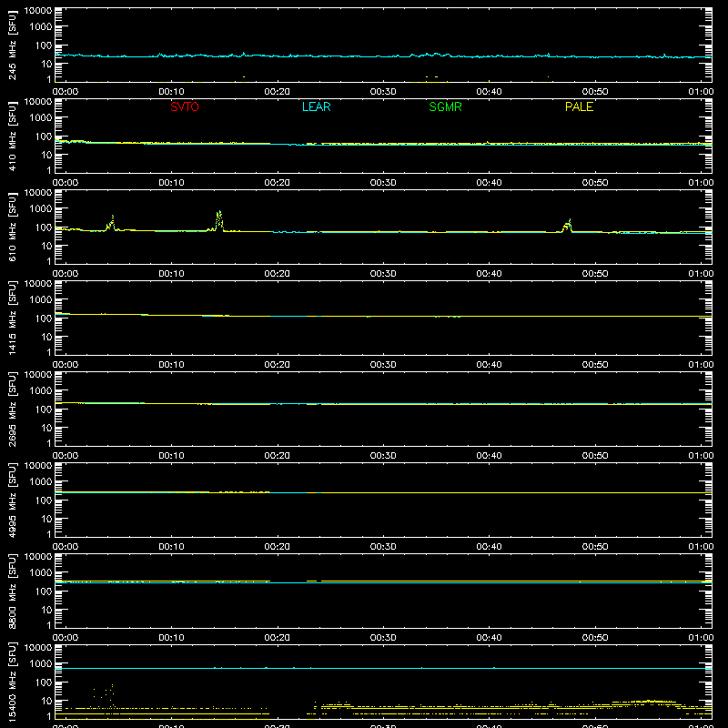
Task: Click the scattered yellow 15400 MHz points near 00:04
Action: 105,693
